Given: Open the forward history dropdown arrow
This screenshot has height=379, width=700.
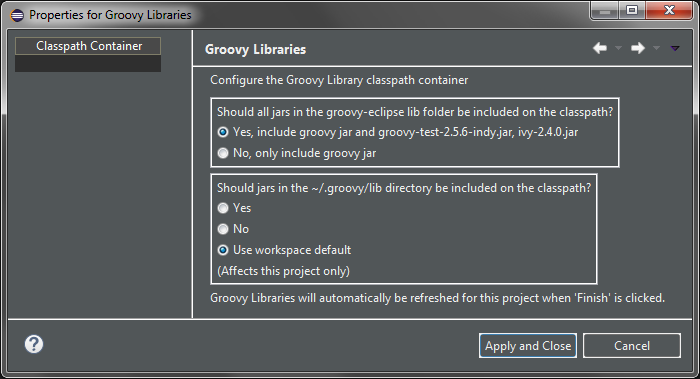Looking at the screenshot, I should pos(656,48).
